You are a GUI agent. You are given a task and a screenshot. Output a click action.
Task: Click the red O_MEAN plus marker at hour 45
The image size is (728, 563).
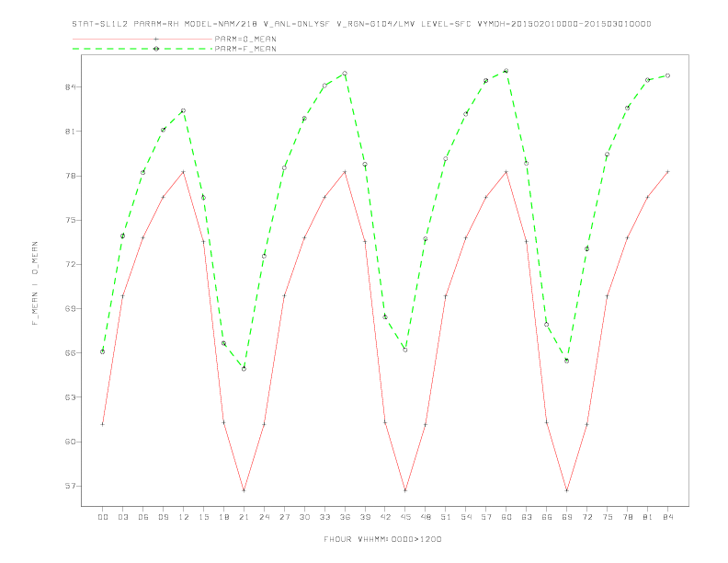(x=405, y=490)
